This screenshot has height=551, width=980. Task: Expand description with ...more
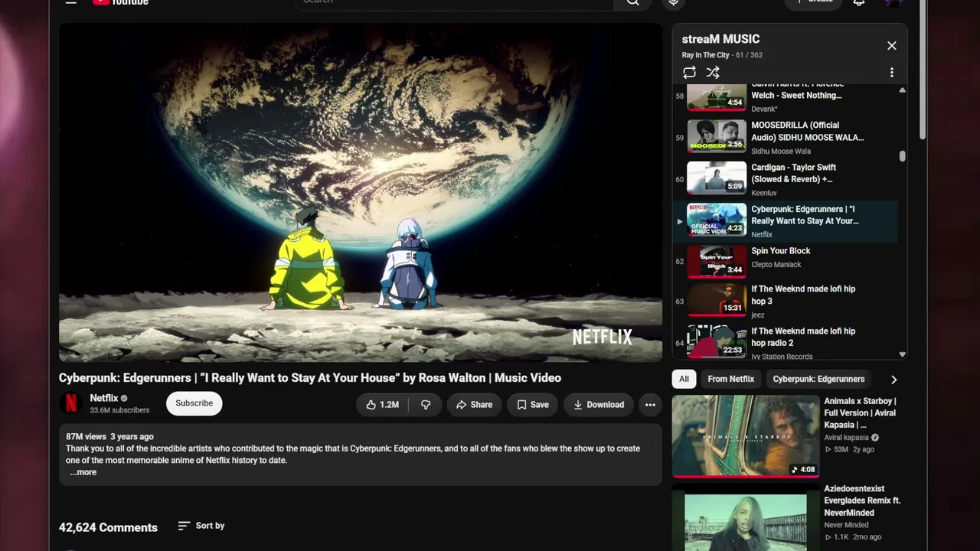click(x=83, y=472)
